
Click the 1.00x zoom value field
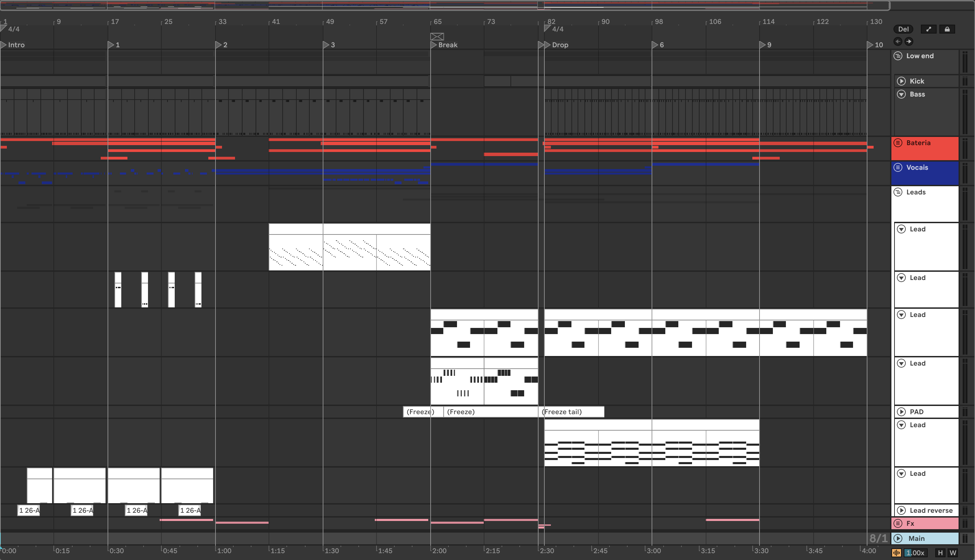(915, 553)
